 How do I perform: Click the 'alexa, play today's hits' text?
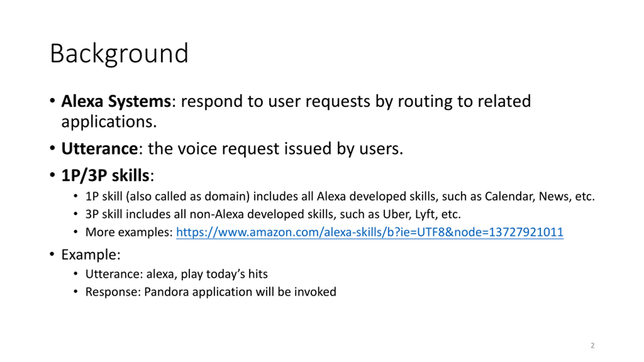pos(207,274)
